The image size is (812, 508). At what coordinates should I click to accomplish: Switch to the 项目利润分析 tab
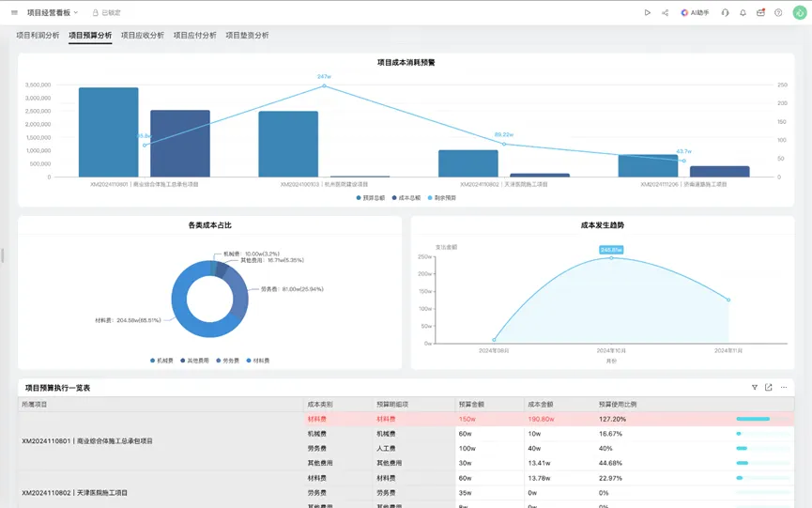click(38, 36)
